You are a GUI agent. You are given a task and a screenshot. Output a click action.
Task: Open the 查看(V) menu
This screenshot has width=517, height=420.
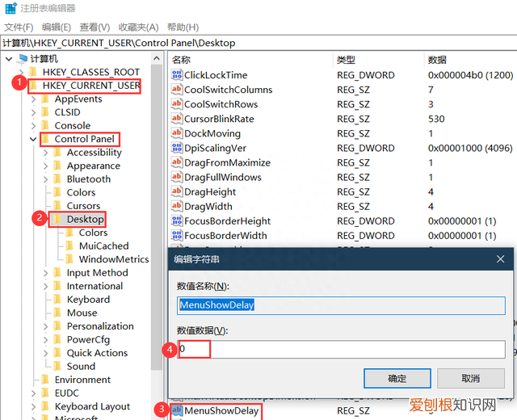95,27
